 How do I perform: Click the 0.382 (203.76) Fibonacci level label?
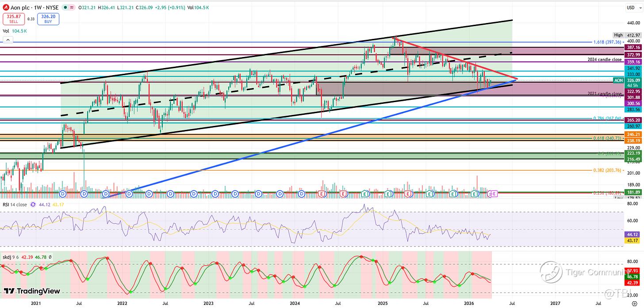click(608, 170)
